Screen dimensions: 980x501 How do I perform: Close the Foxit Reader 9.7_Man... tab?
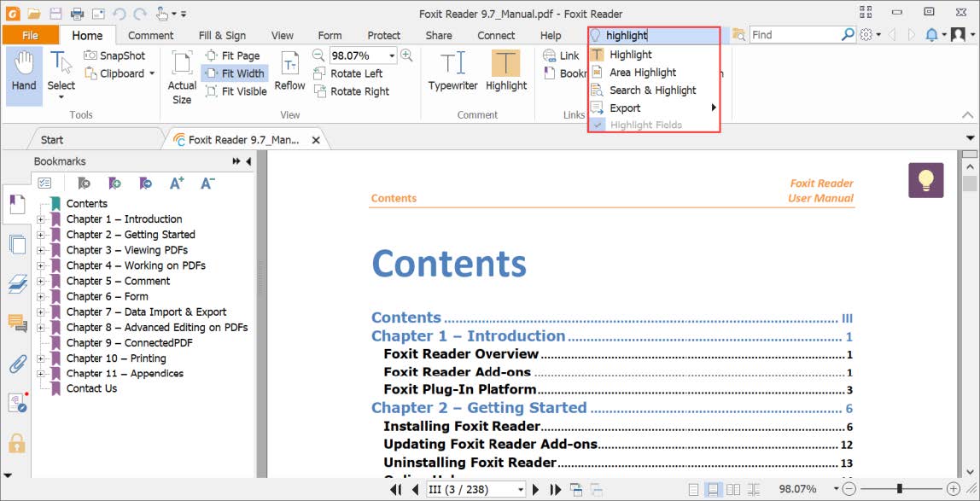coord(316,140)
